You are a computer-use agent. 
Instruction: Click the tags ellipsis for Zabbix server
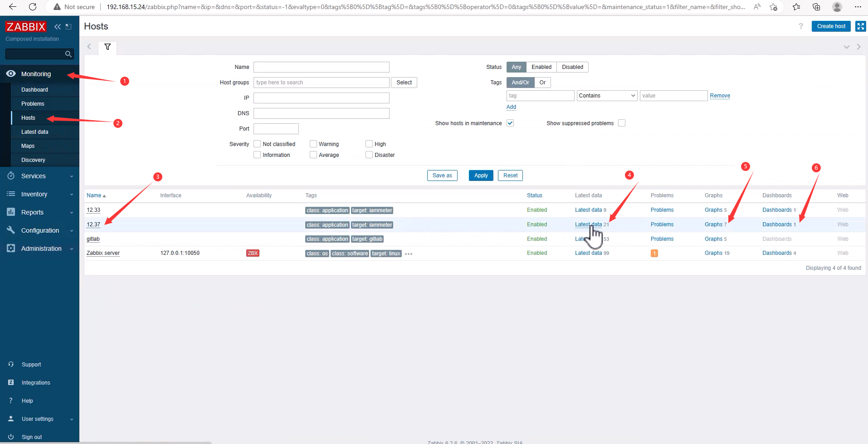409,254
